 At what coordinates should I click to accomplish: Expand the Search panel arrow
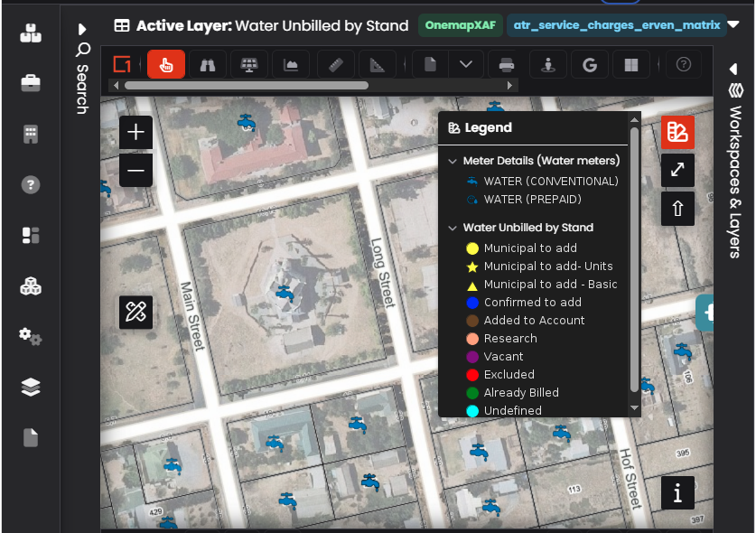[x=82, y=30]
